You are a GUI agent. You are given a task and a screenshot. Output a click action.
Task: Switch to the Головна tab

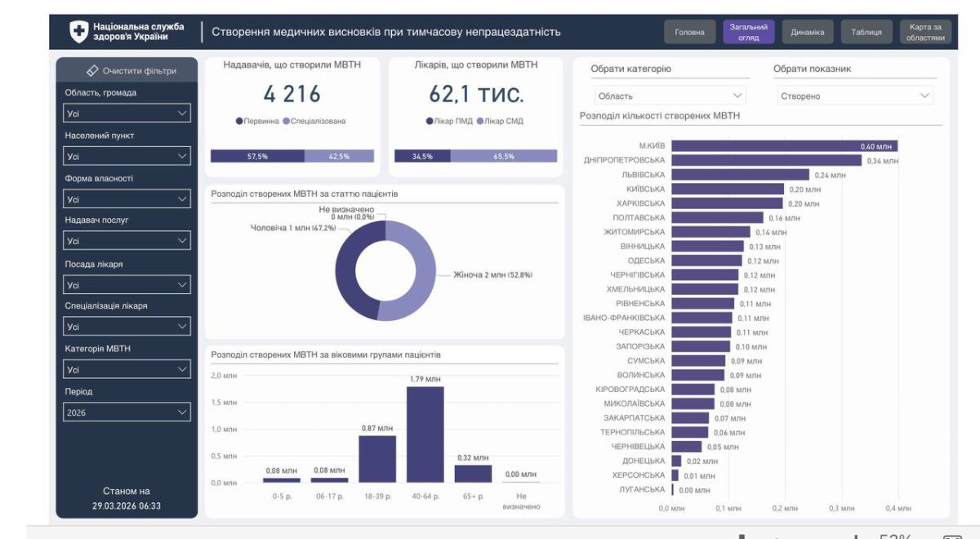[689, 33]
